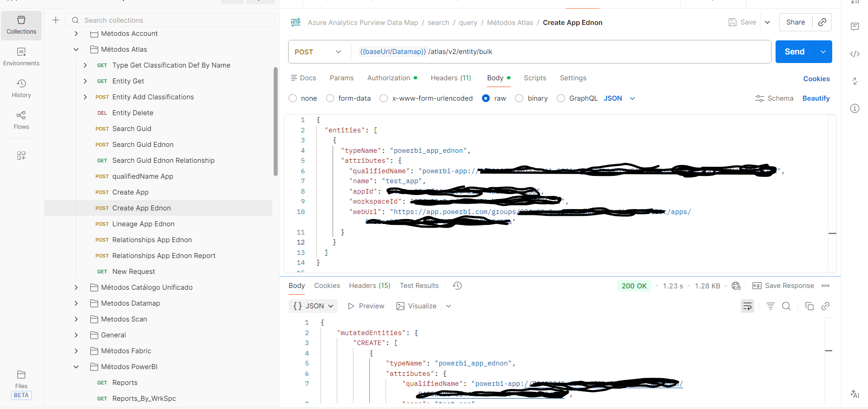Click the network globe icon near response size
Viewport: 868px width, 409px height.
tap(736, 286)
